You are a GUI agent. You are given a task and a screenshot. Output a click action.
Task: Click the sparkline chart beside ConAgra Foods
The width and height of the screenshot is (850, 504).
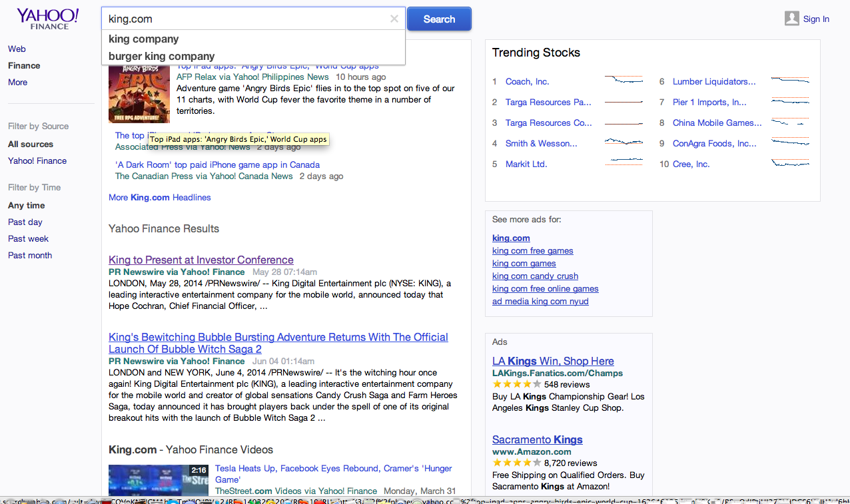[790, 142]
